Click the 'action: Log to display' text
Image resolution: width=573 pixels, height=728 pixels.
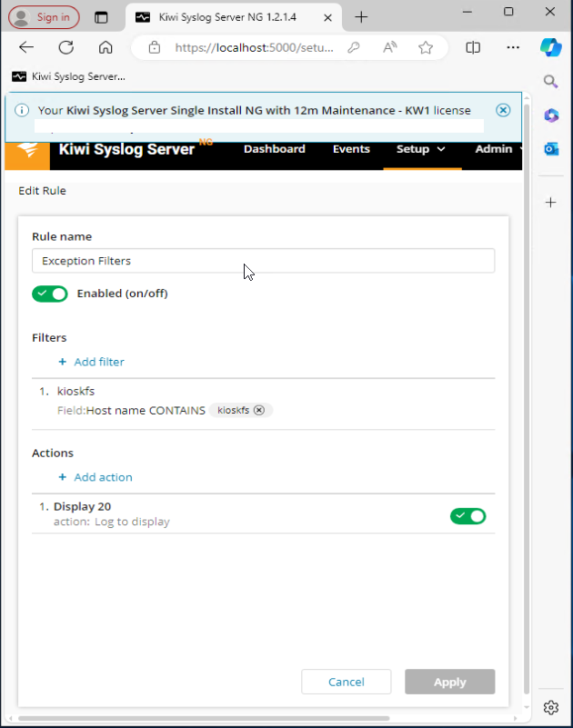point(112,522)
